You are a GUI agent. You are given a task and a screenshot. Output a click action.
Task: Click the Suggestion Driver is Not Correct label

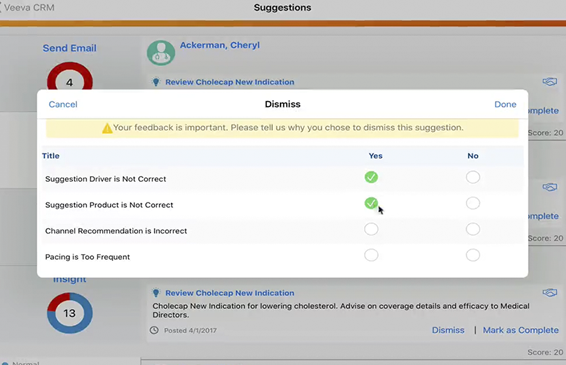pyautogui.click(x=105, y=179)
